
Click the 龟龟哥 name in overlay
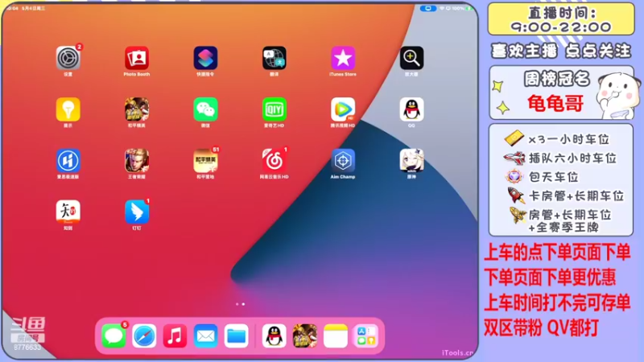(x=555, y=103)
